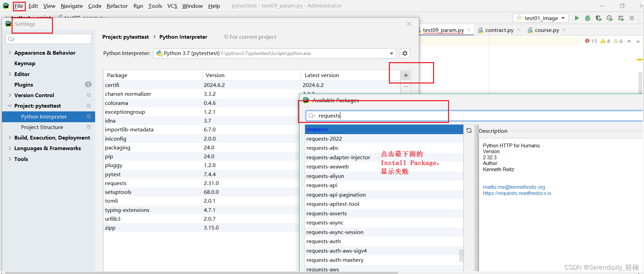Open mailto:me@kennethreitz.org link

514,187
